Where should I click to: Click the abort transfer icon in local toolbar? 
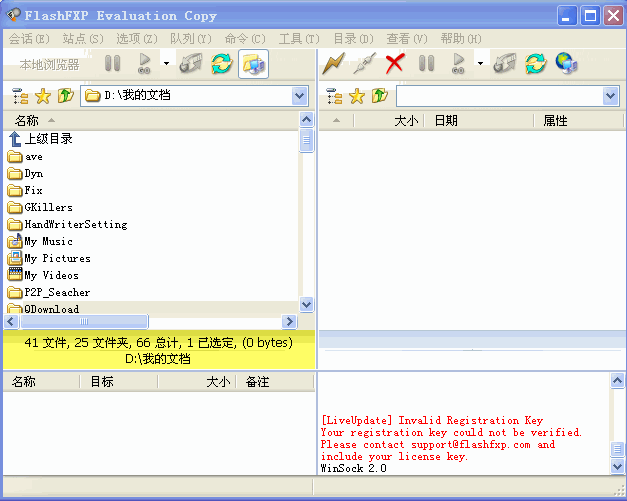(x=191, y=64)
